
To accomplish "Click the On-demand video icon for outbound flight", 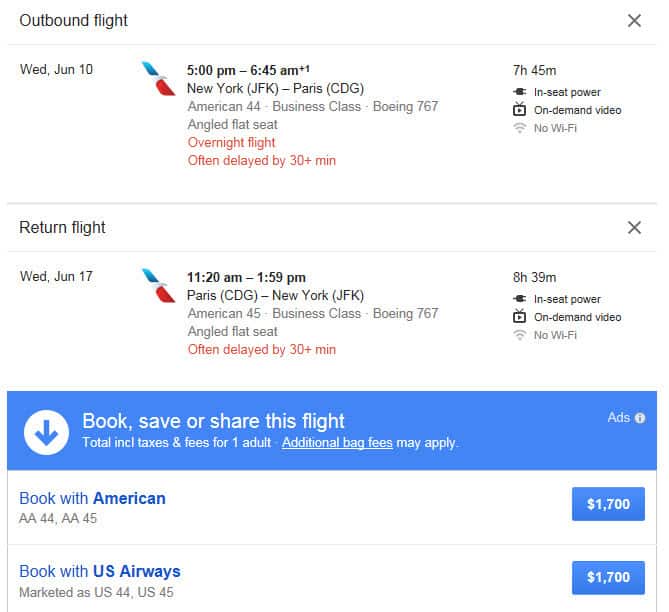I will [519, 109].
